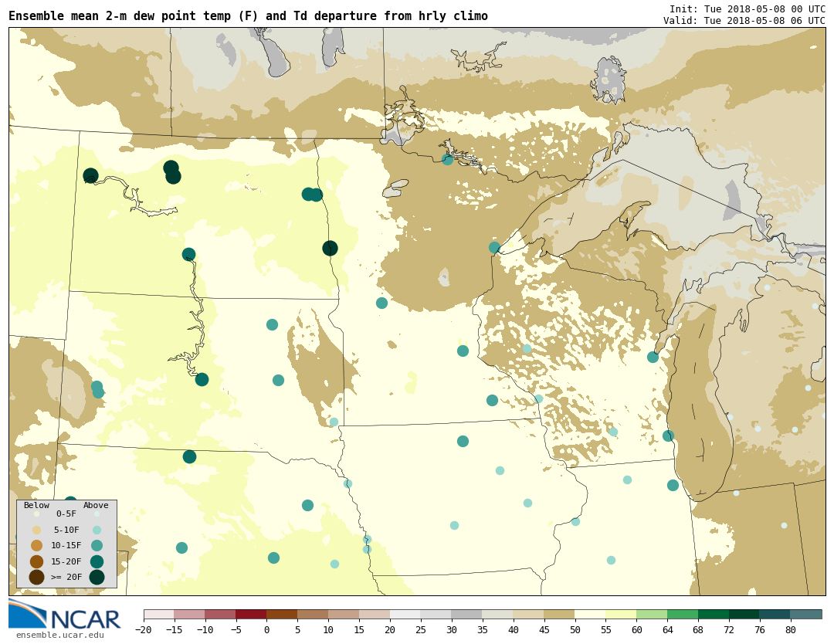Screen dimensions: 834x644
Task: Select the teal '10-15F' above legend marker
Action: coord(97,545)
